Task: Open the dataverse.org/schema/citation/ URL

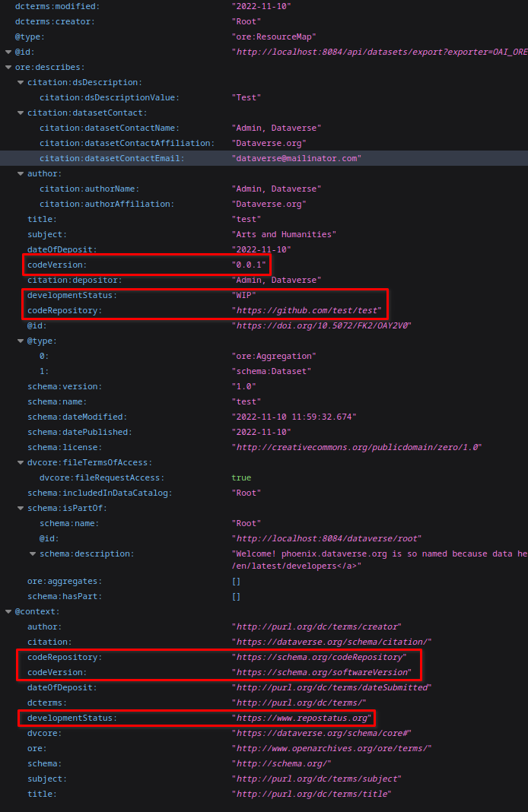Action: click(332, 642)
